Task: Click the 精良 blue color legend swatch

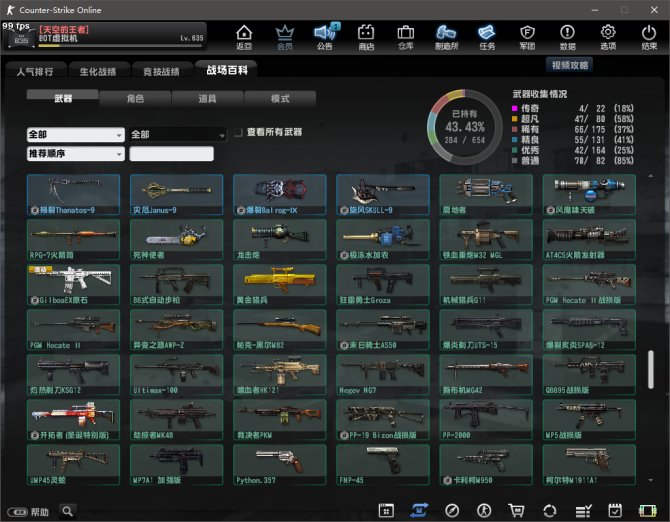Action: (514, 140)
